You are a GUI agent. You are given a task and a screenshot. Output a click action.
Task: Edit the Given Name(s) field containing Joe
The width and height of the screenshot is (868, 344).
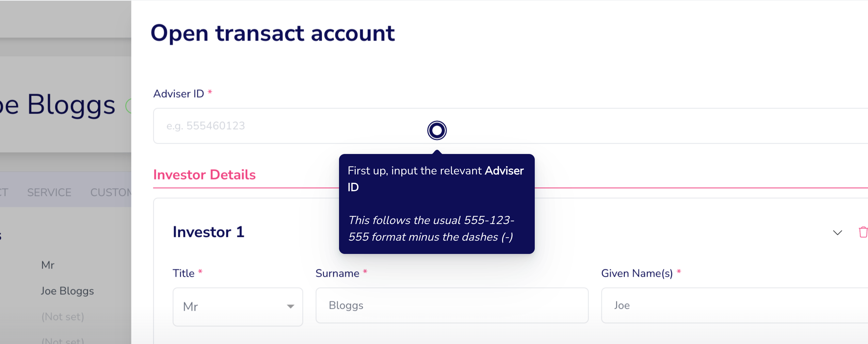[735, 305]
